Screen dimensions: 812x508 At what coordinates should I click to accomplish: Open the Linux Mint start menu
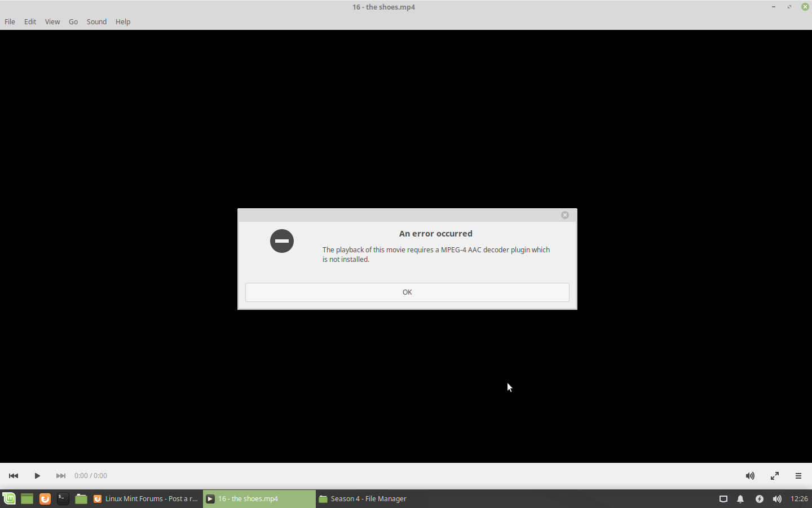(9, 499)
